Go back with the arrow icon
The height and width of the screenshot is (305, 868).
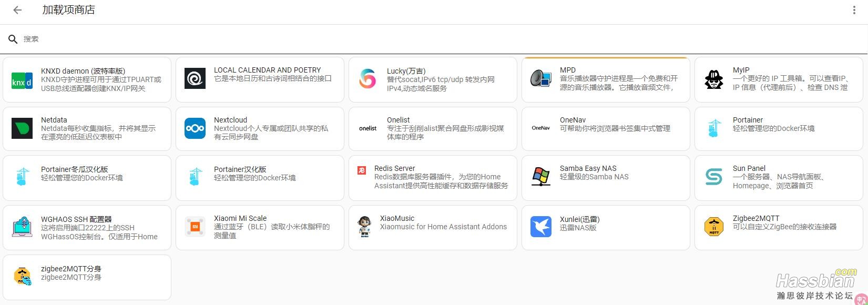[17, 10]
